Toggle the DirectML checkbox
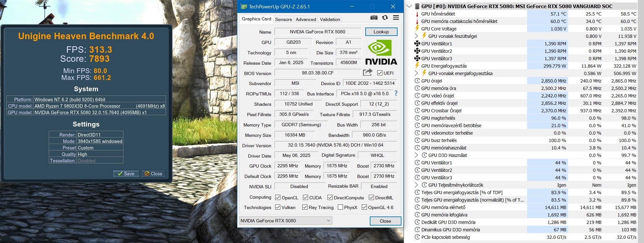The image size is (644, 243). coord(371,197)
